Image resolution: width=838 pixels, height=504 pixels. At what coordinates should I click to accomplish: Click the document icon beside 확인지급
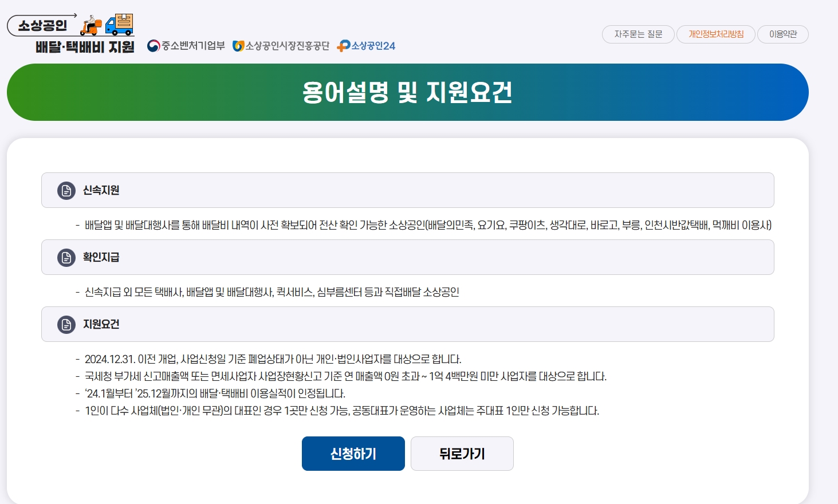[x=66, y=257]
